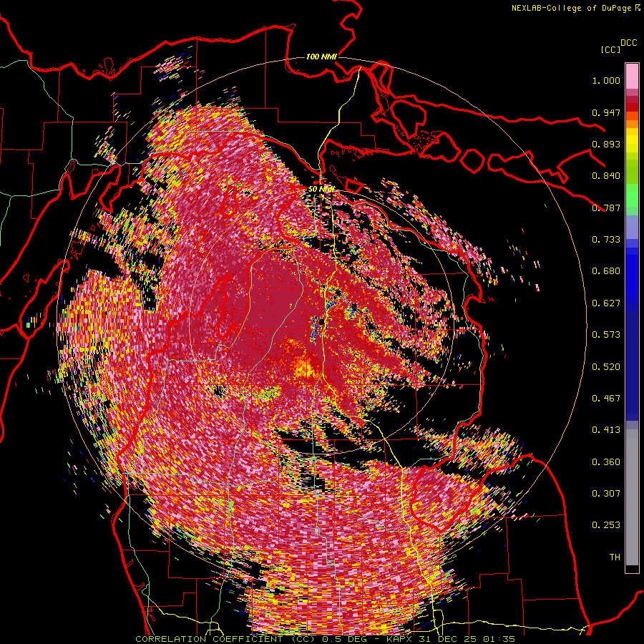Image resolution: width=644 pixels, height=644 pixels.
Task: Click the 0.520 scale label
Action: tap(606, 367)
